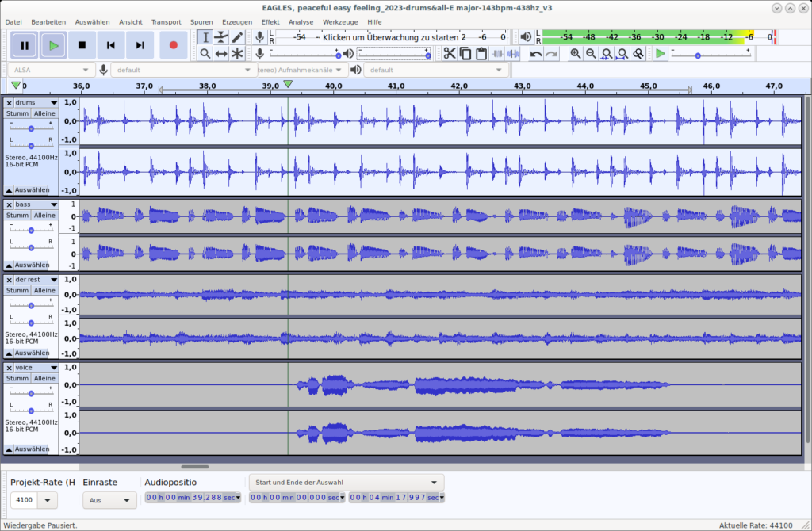Click the Pause playback button
This screenshot has height=531, width=812.
(25, 45)
